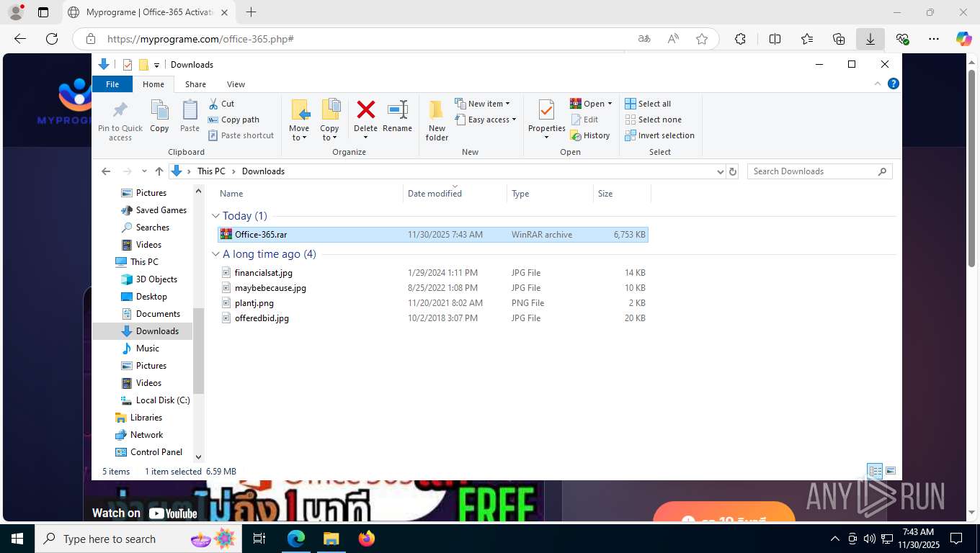980x553 pixels.
Task: Select financialsat.jpg file
Action: pyautogui.click(x=432, y=273)
